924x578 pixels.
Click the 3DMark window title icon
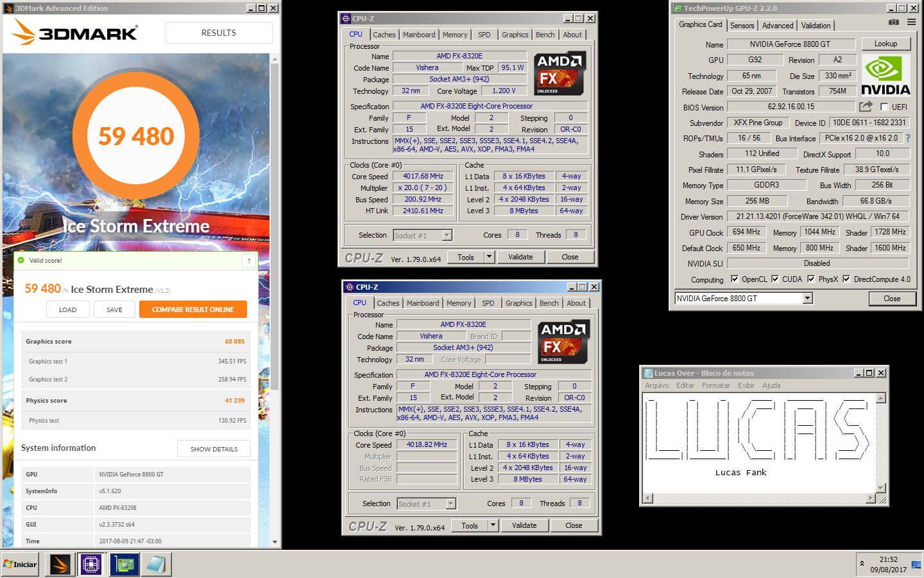tap(8, 8)
